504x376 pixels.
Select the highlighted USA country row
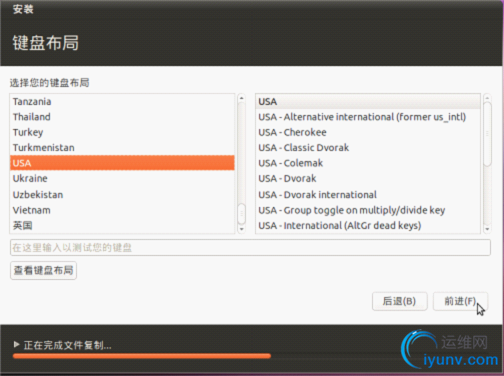[122, 163]
